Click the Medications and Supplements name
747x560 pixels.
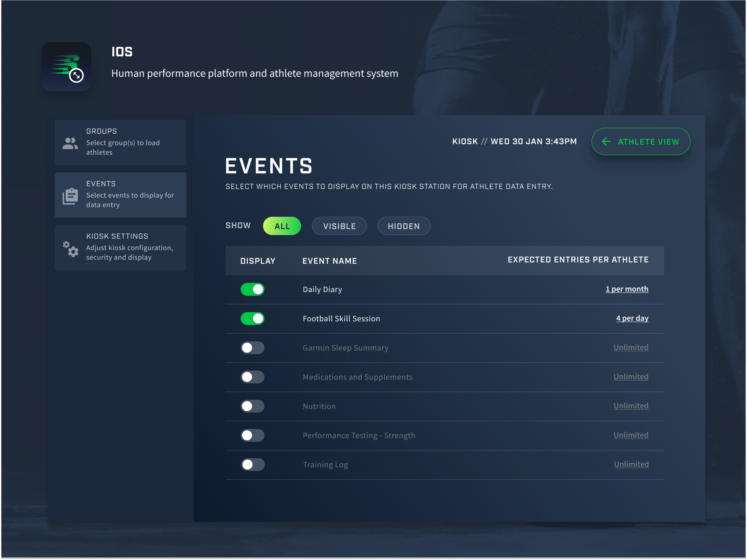point(358,377)
